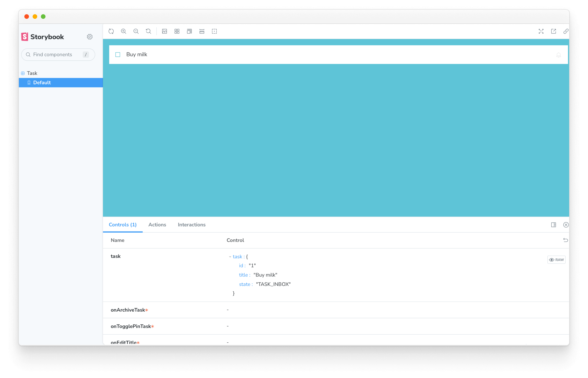Toggle RAW view for task control

click(556, 260)
